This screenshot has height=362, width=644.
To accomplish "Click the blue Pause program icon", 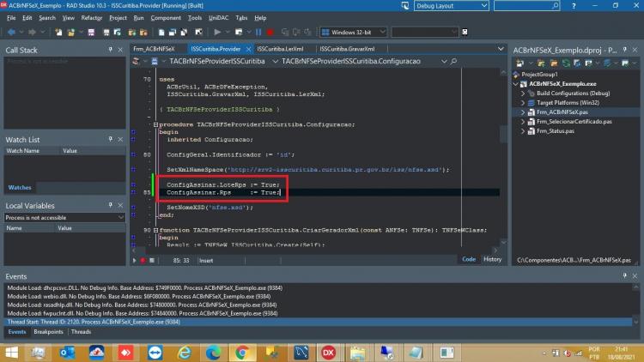I will pyautogui.click(x=258, y=32).
